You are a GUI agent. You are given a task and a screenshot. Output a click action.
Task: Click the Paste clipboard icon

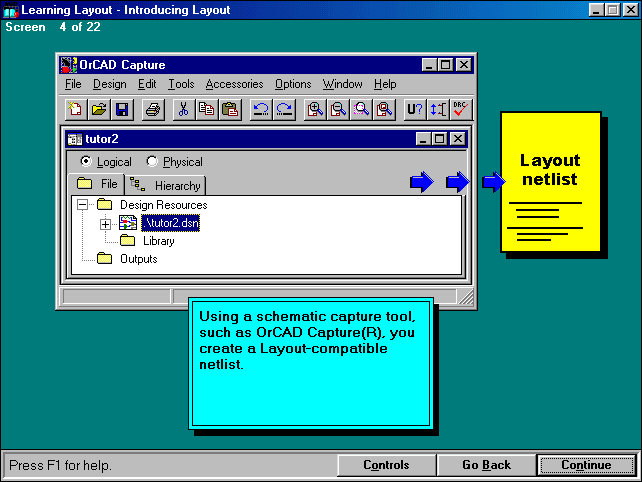tap(229, 110)
